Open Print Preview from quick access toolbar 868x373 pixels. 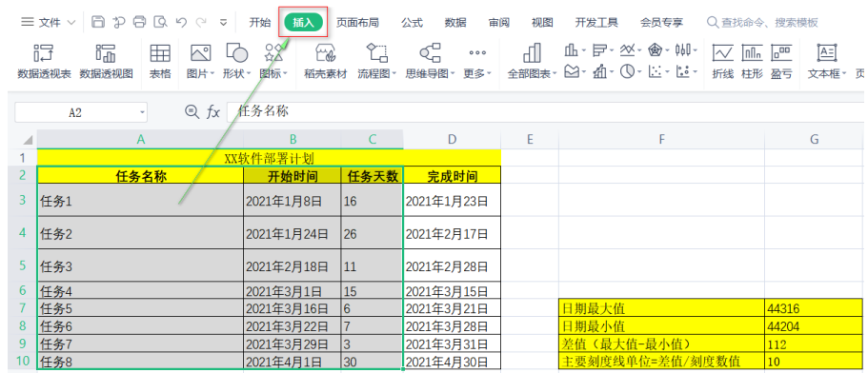160,22
